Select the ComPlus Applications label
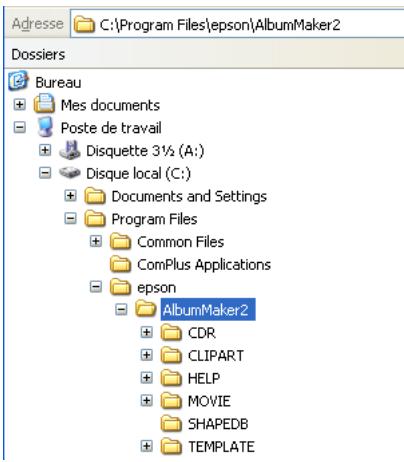 click(x=204, y=265)
